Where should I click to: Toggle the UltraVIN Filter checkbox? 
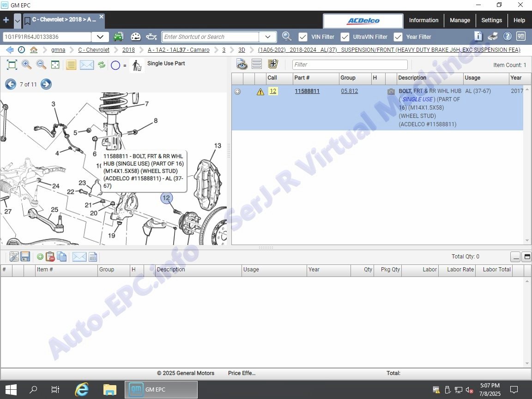coord(345,37)
